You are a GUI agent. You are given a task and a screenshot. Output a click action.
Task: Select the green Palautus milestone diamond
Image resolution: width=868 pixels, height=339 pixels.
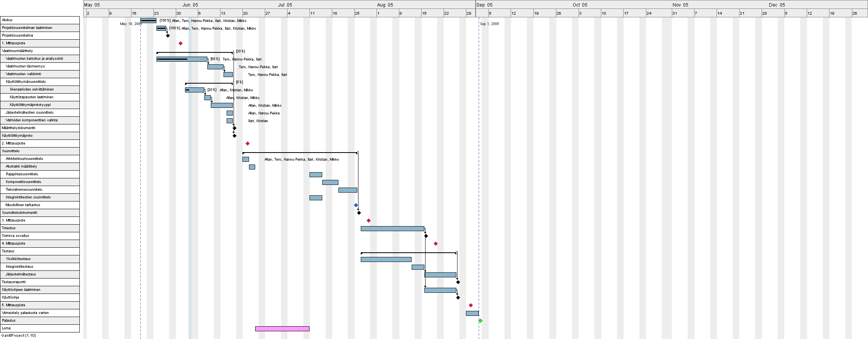tap(480, 321)
